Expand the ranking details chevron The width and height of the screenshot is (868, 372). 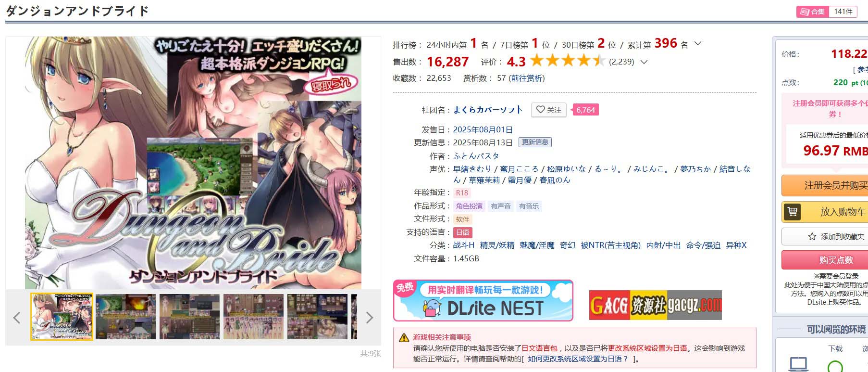698,44
